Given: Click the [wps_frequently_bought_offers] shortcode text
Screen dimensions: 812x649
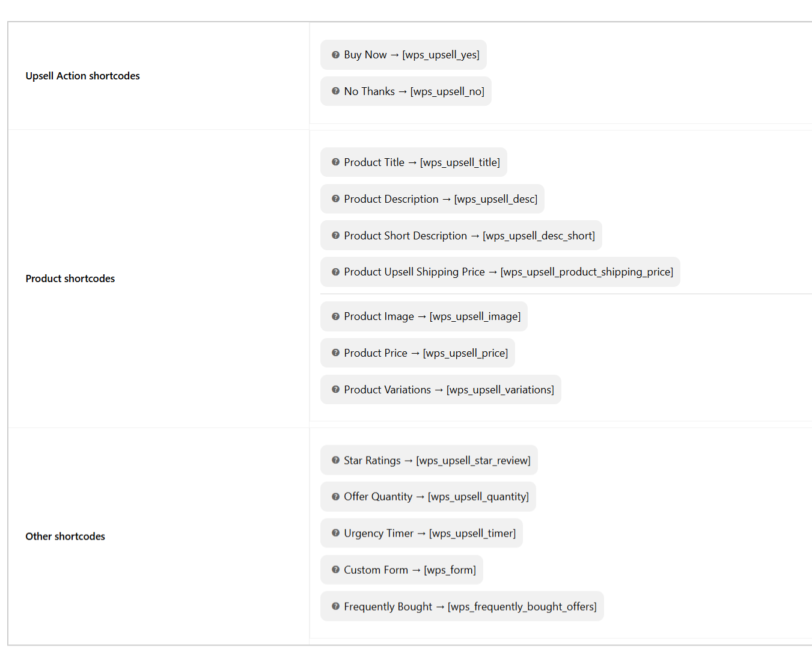Looking at the screenshot, I should (x=522, y=606).
